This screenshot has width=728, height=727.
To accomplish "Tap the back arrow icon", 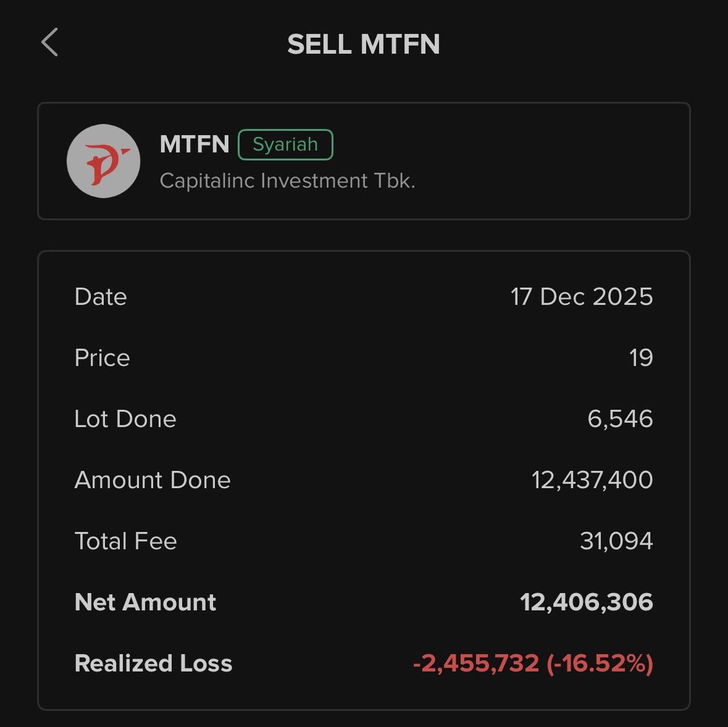I will pyautogui.click(x=49, y=43).
